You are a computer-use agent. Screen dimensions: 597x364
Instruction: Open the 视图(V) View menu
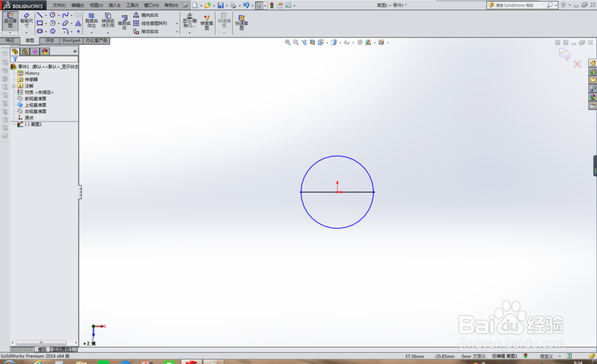(x=96, y=5)
